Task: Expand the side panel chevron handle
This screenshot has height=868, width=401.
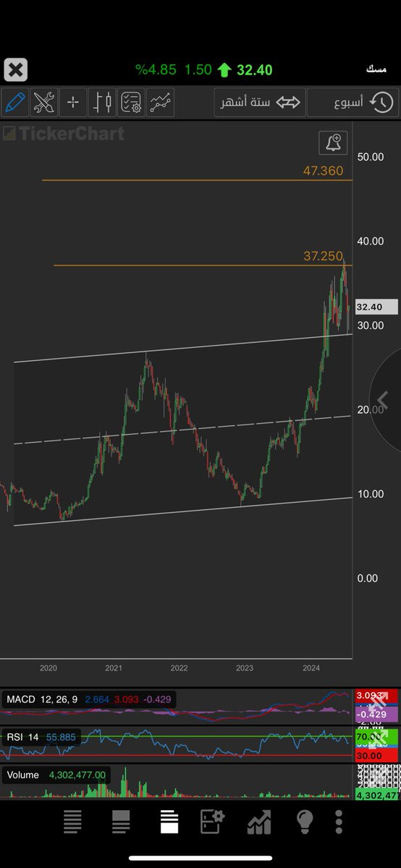Action: 384,400
